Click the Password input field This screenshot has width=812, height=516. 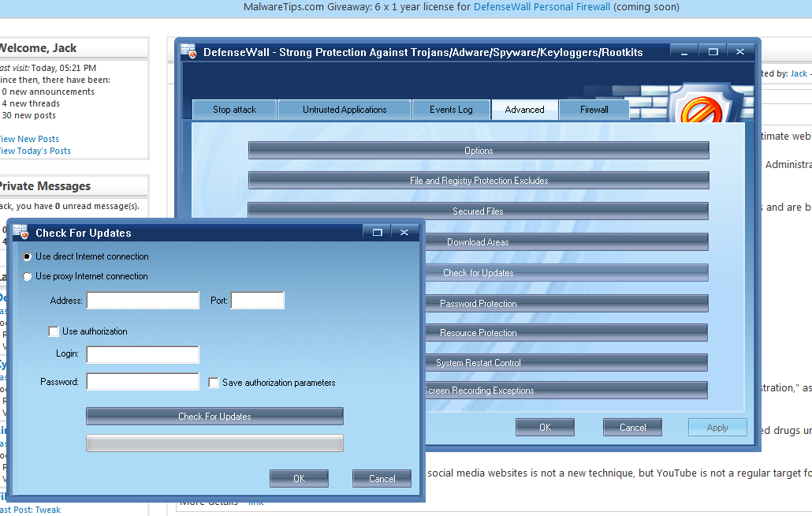click(x=143, y=382)
